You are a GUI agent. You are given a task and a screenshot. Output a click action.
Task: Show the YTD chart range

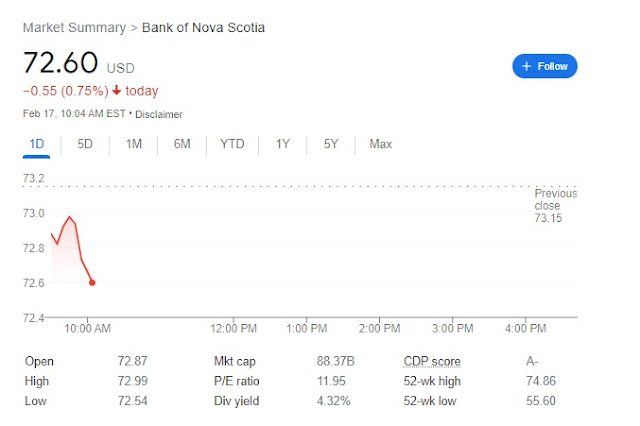[232, 144]
